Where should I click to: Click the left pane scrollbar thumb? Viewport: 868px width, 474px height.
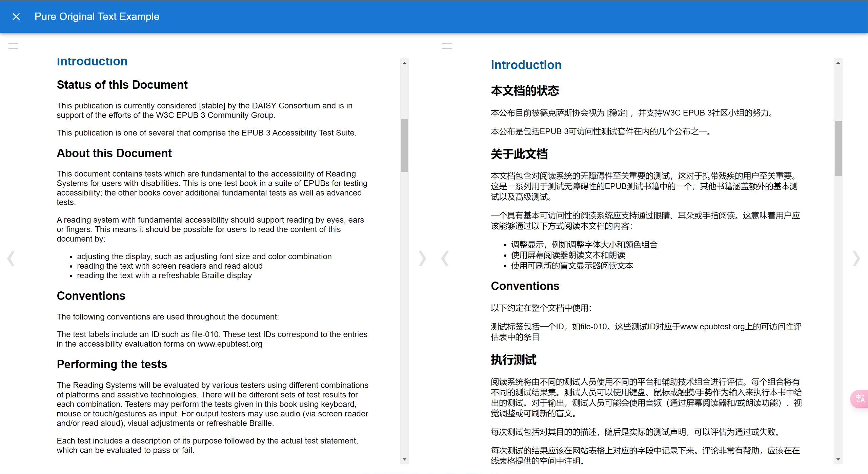[404, 146]
